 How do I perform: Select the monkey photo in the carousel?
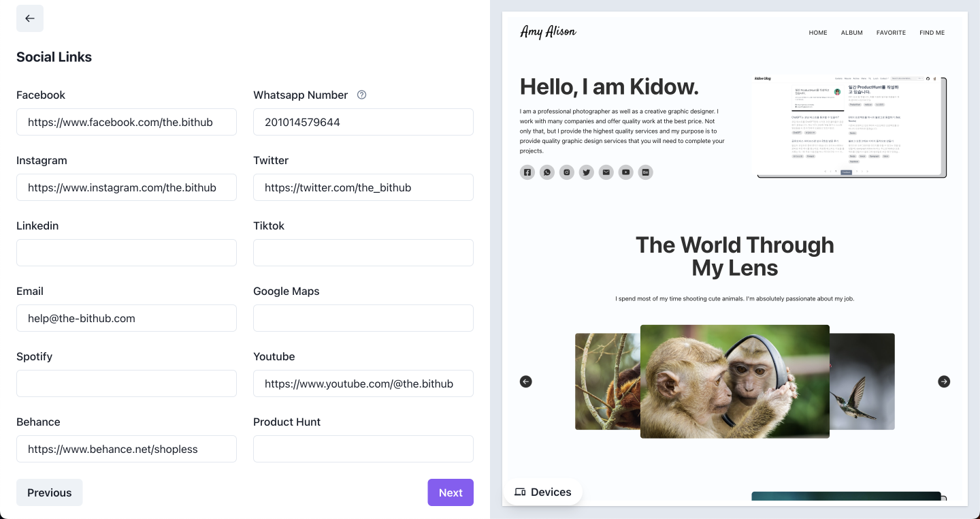734,381
